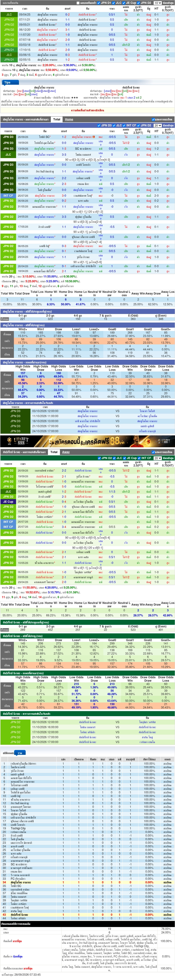Click the JLC badge in Matsumoto's 09/09/26 row
Screen dimensions: 175x980
[8, 154]
